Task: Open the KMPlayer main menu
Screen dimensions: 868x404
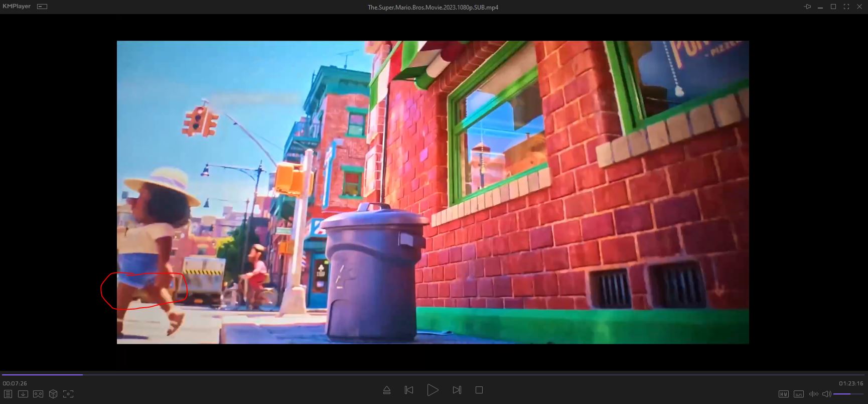Action: pos(17,7)
